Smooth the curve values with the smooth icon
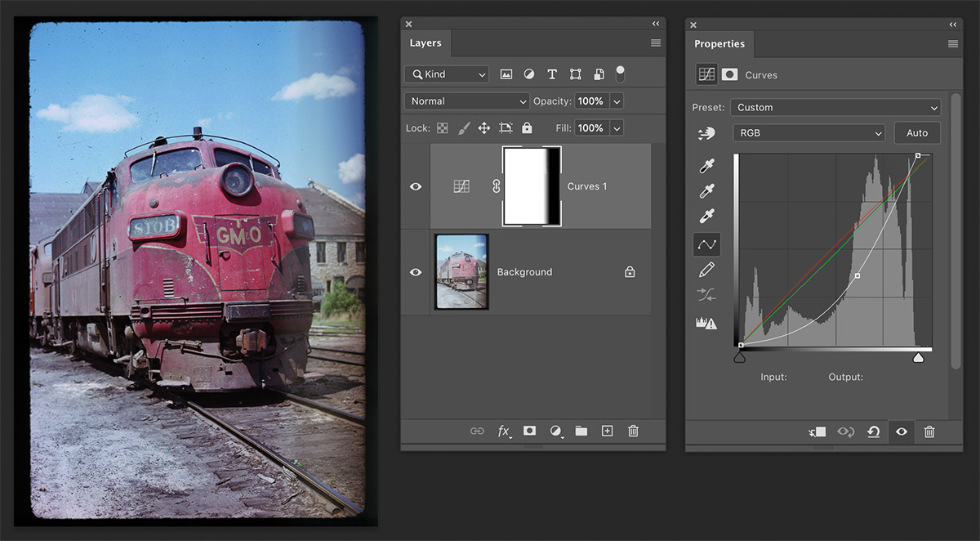 click(706, 293)
